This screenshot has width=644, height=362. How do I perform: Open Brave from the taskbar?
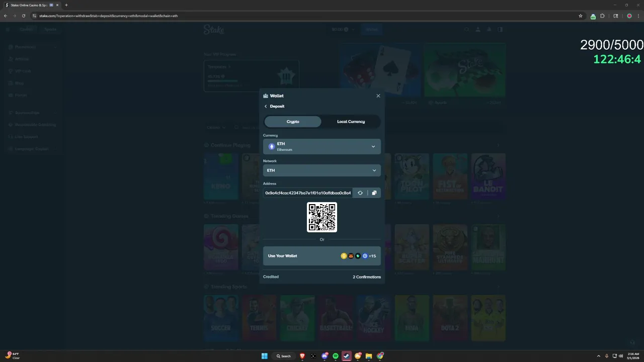click(x=302, y=356)
